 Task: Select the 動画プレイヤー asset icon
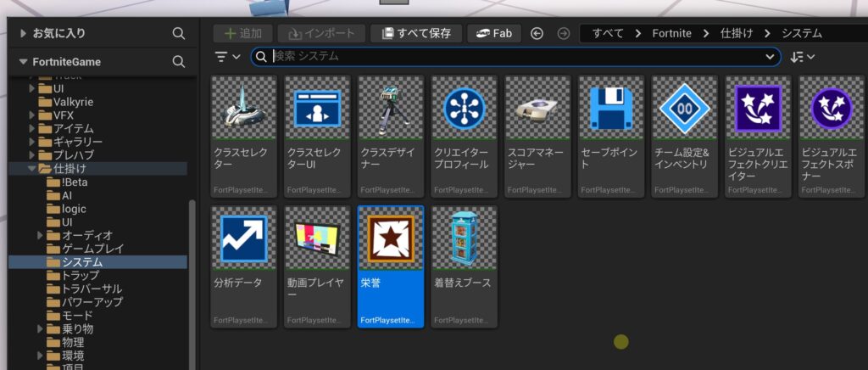317,238
